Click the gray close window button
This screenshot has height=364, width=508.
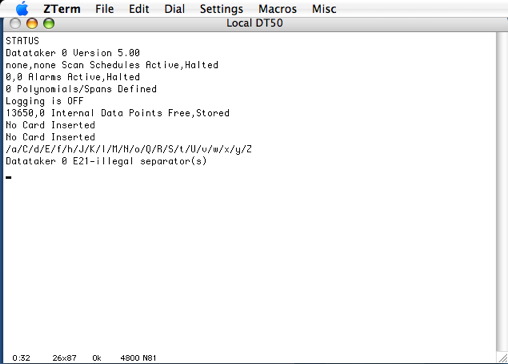[x=15, y=23]
